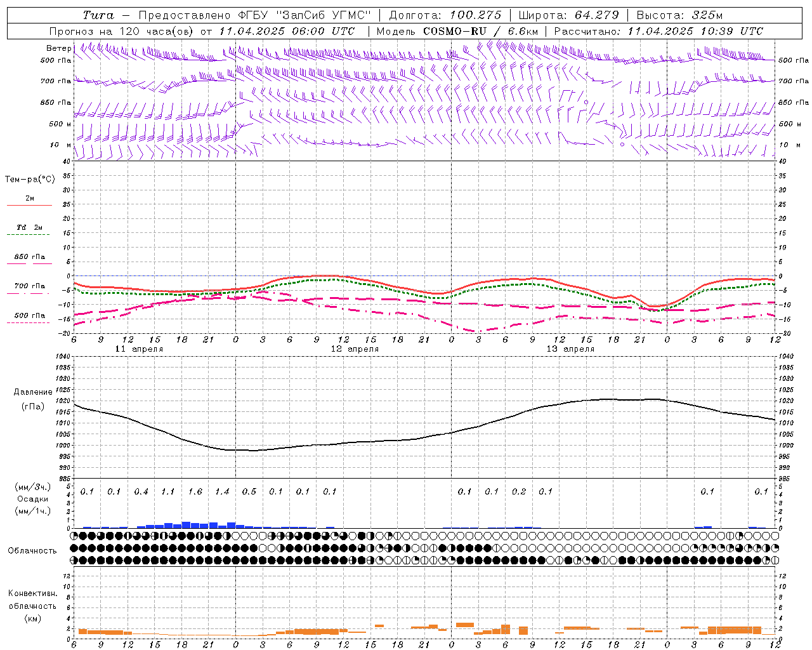Click the "(мм/3ч.)" units label
812x650 pixels.
click(32, 487)
